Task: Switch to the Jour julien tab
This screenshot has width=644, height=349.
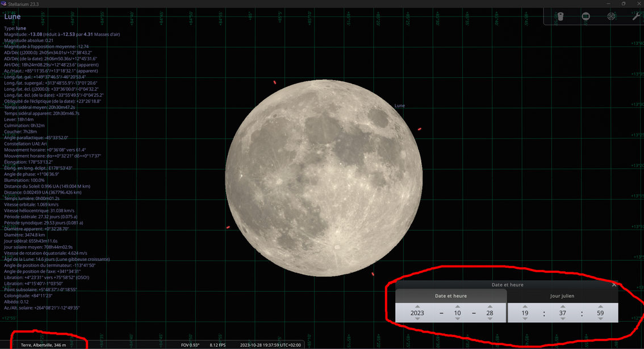Action: click(x=562, y=296)
